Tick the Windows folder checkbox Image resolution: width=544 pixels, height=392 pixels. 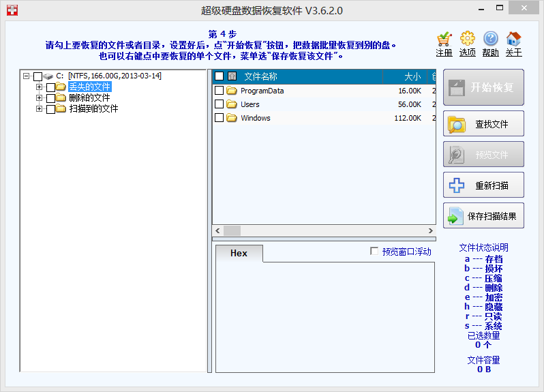point(219,118)
